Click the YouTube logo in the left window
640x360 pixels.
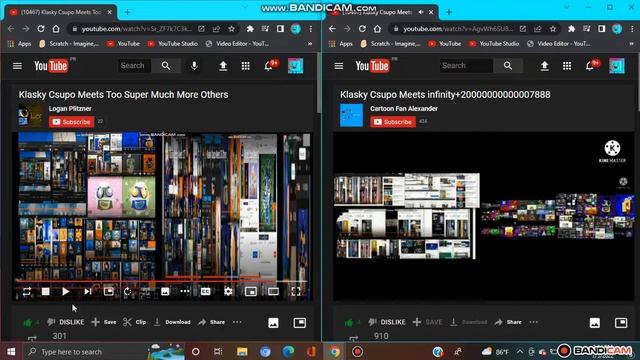point(51,66)
